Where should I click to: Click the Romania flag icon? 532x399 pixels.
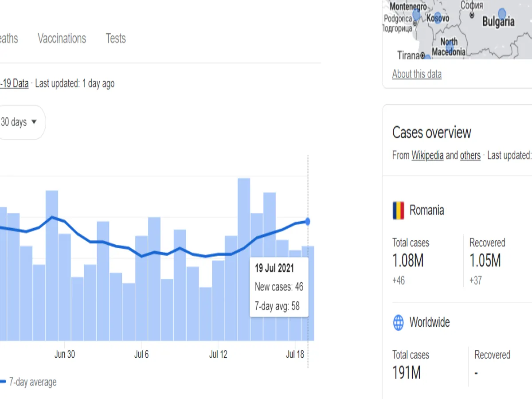(x=398, y=210)
